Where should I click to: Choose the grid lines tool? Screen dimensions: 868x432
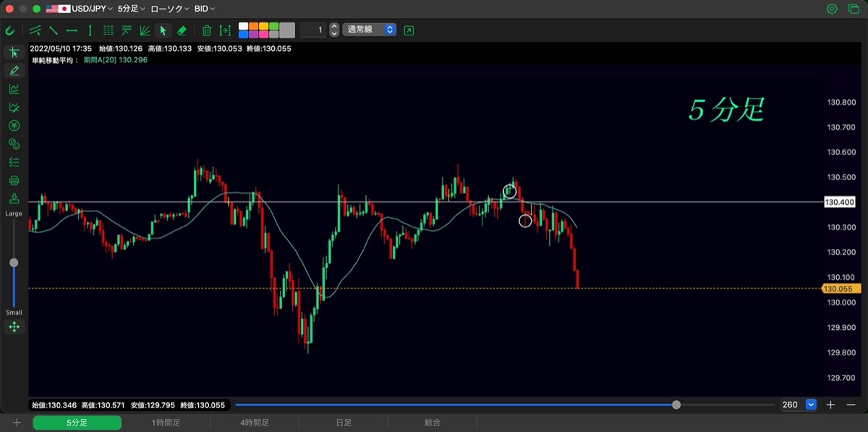point(109,30)
